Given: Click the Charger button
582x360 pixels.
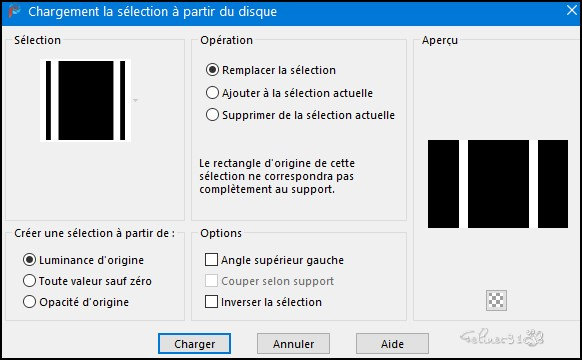Looking at the screenshot, I should click(194, 344).
